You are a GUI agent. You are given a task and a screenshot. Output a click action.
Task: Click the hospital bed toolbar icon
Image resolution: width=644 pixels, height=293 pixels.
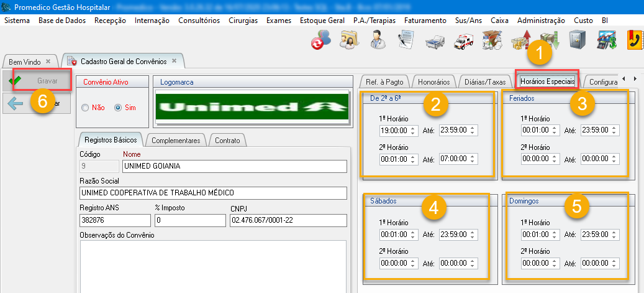coord(435,41)
